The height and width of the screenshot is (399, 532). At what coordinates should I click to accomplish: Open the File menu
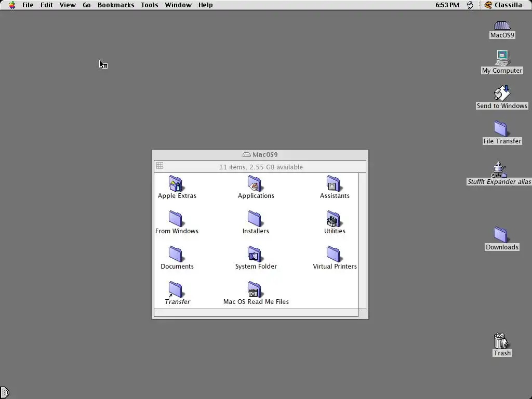[28, 5]
